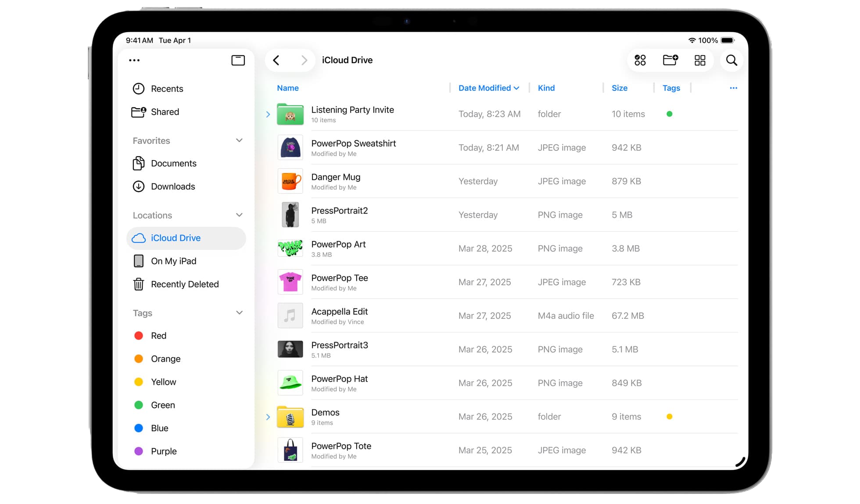Collapse the Locations section
The image size is (860, 504).
click(x=239, y=215)
